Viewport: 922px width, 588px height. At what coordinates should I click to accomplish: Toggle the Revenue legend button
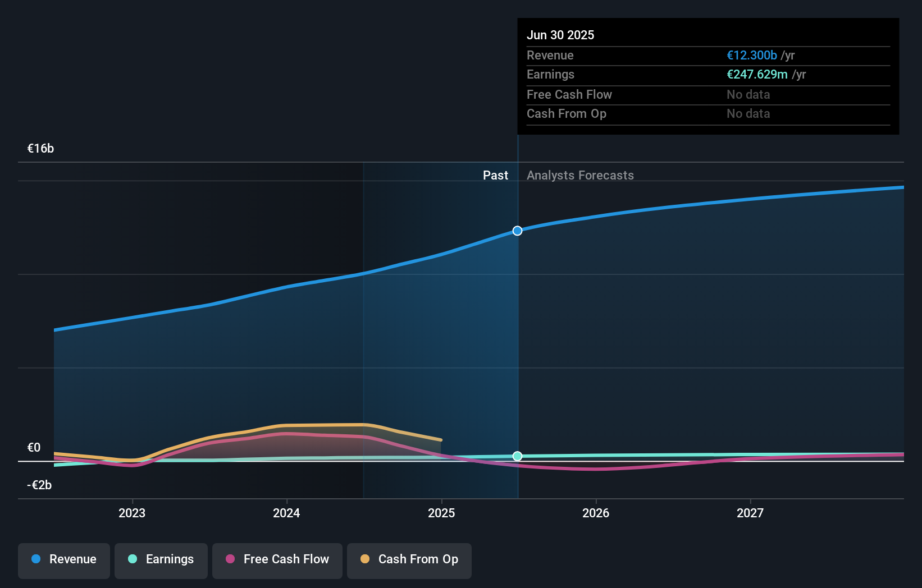click(64, 561)
